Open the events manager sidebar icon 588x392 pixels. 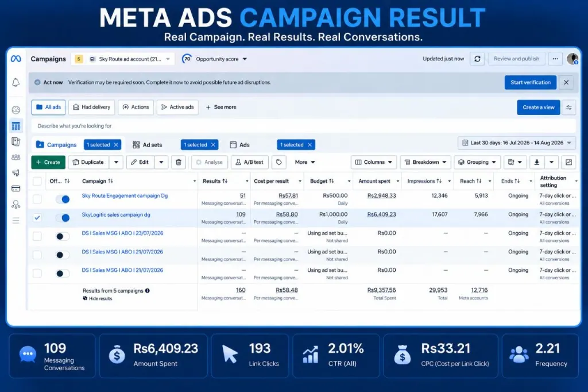[16, 204]
